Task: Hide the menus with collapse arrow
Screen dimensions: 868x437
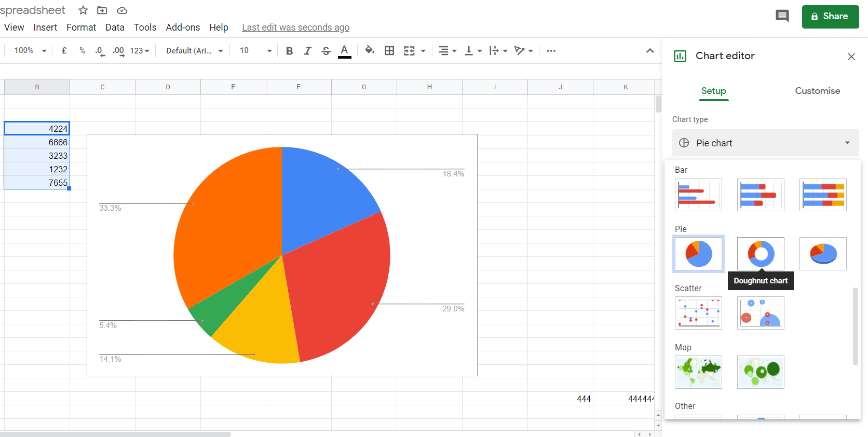Action: click(x=650, y=50)
